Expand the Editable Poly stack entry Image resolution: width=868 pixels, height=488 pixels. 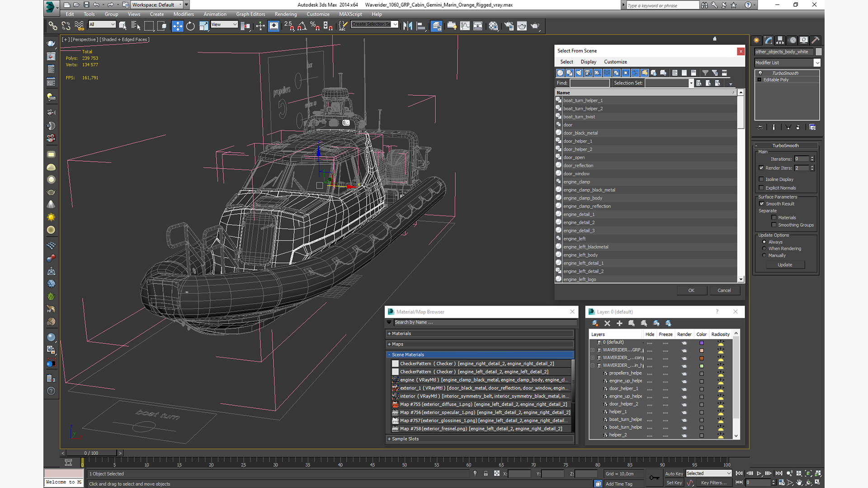(759, 80)
